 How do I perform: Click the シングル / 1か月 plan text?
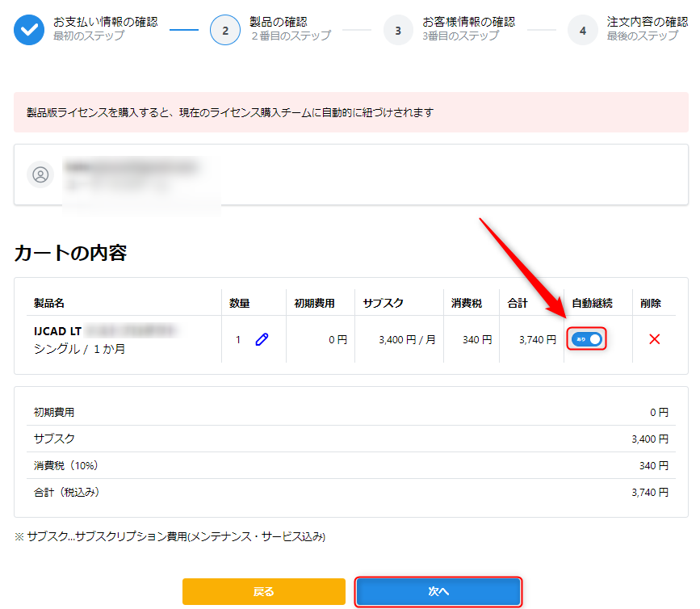pos(79,349)
